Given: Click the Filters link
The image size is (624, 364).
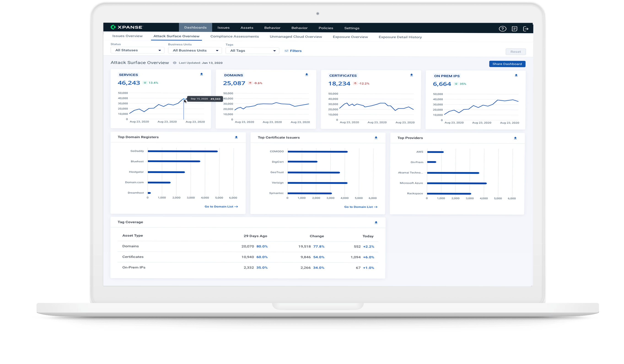Looking at the screenshot, I should [293, 51].
